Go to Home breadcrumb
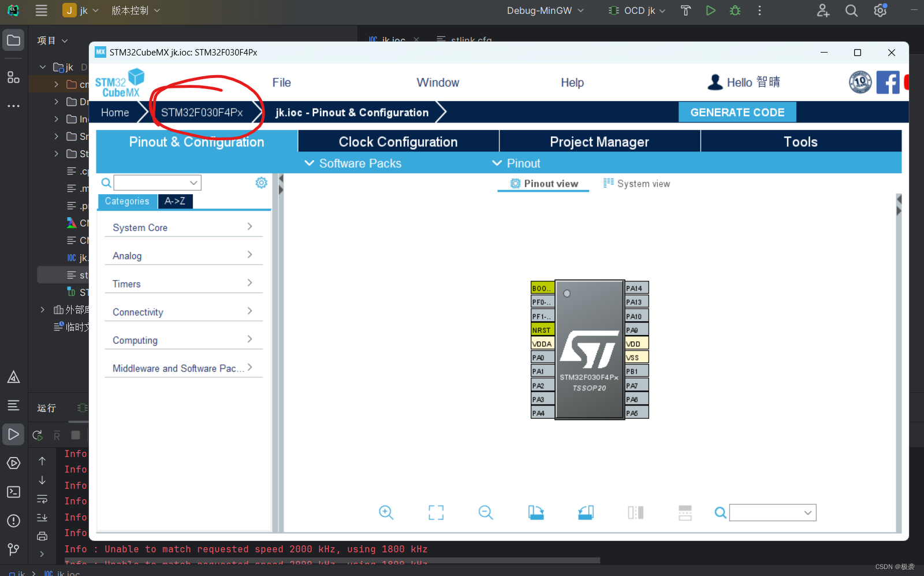This screenshot has width=924, height=576. pos(115,112)
